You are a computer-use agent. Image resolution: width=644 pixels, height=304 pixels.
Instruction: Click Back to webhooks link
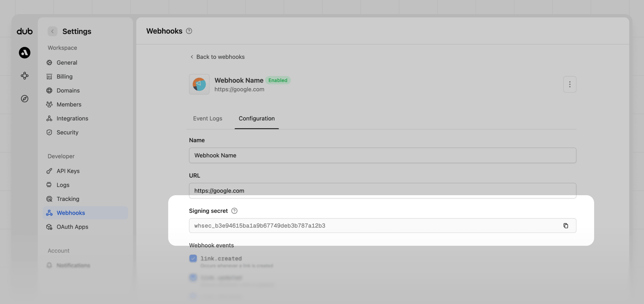[217, 57]
